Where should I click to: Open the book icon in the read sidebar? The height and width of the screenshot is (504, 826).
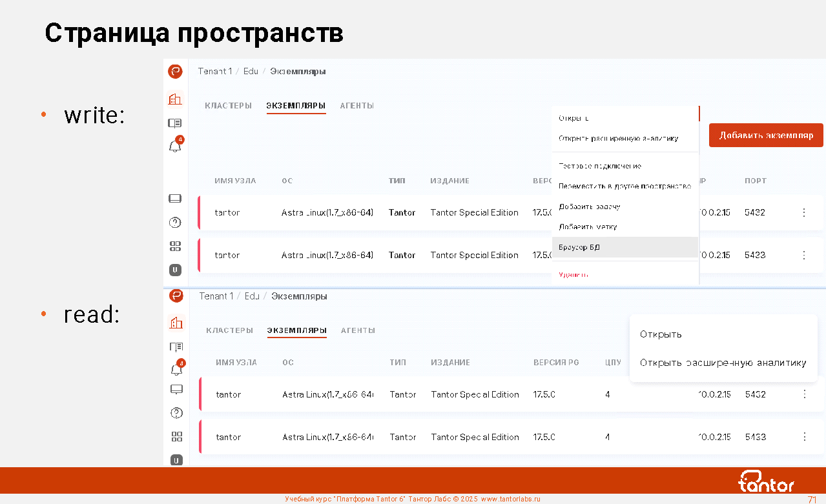pos(176,347)
